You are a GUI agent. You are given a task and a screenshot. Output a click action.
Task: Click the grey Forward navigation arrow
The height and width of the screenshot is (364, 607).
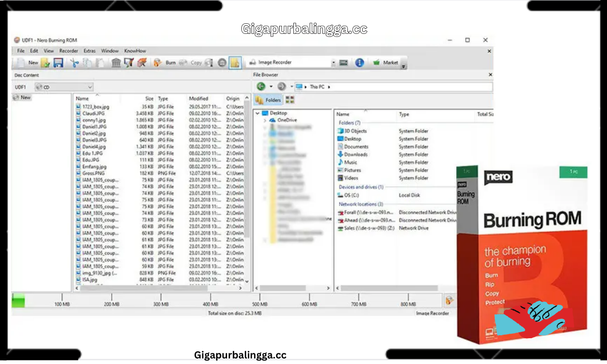point(281,86)
